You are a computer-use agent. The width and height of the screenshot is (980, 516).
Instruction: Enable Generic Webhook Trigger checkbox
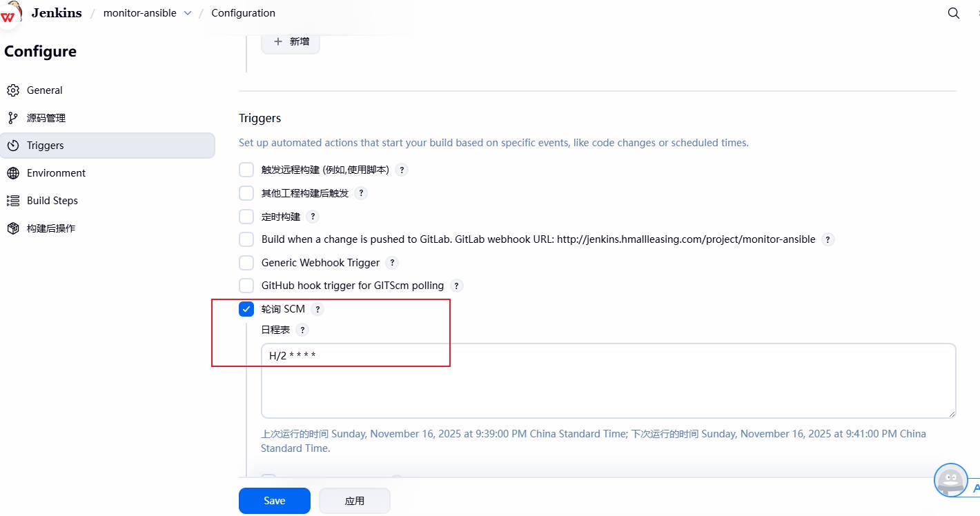pos(246,263)
